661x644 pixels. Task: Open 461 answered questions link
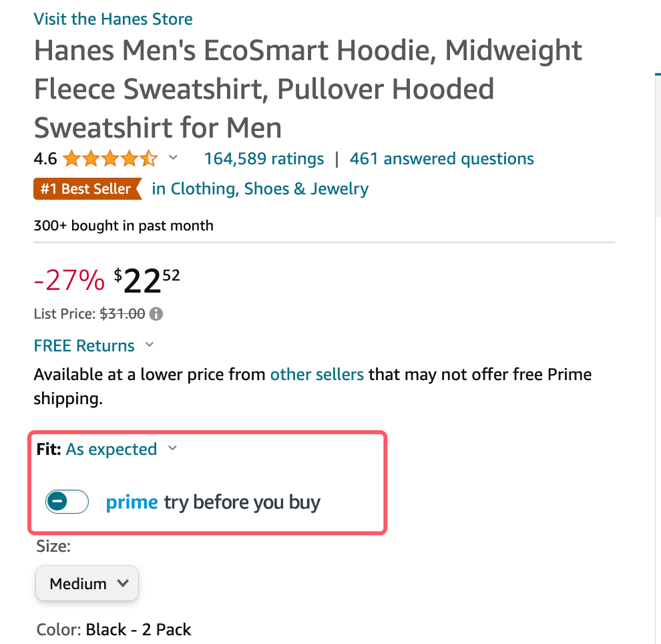[441, 159]
